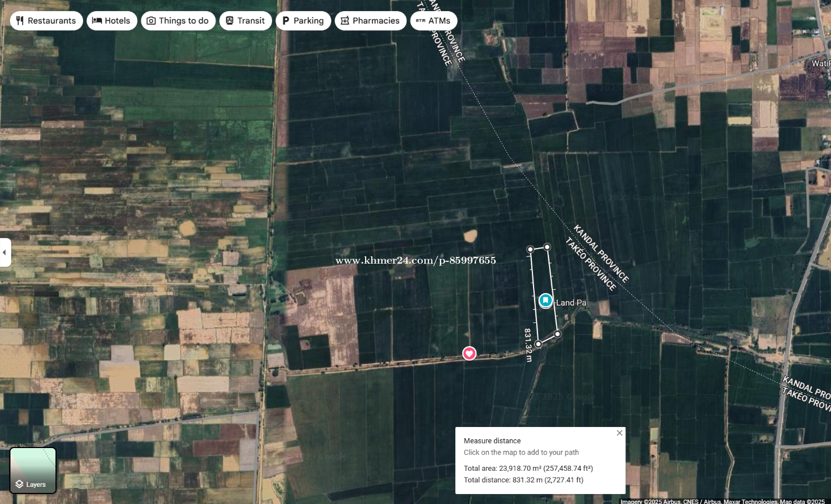The height and width of the screenshot is (504, 831).
Task: Show ATMs on the map
Action: tap(433, 21)
